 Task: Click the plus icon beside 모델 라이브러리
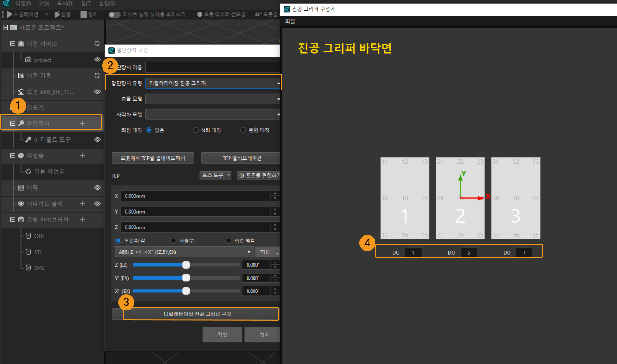point(83,220)
